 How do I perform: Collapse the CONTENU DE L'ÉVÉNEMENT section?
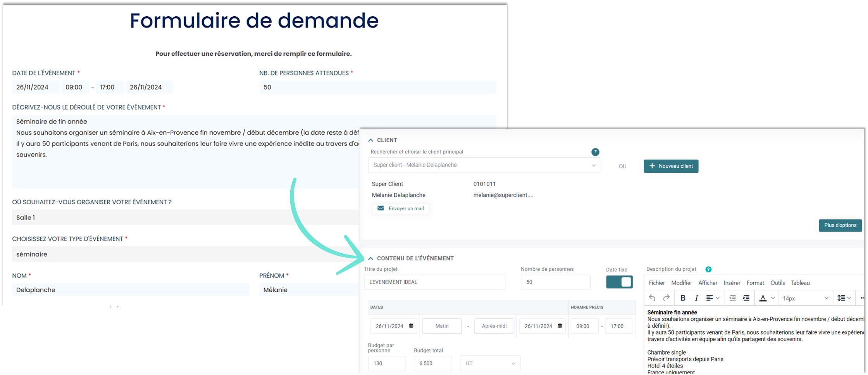(x=371, y=258)
